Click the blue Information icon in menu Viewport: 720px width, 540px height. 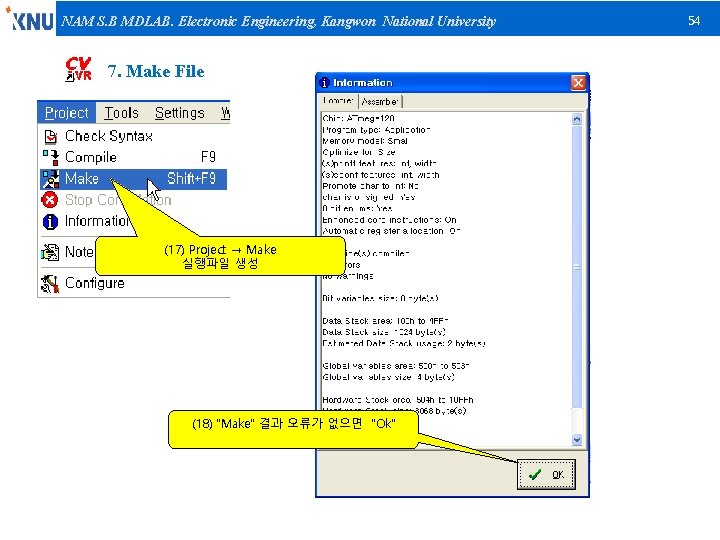click(50, 221)
